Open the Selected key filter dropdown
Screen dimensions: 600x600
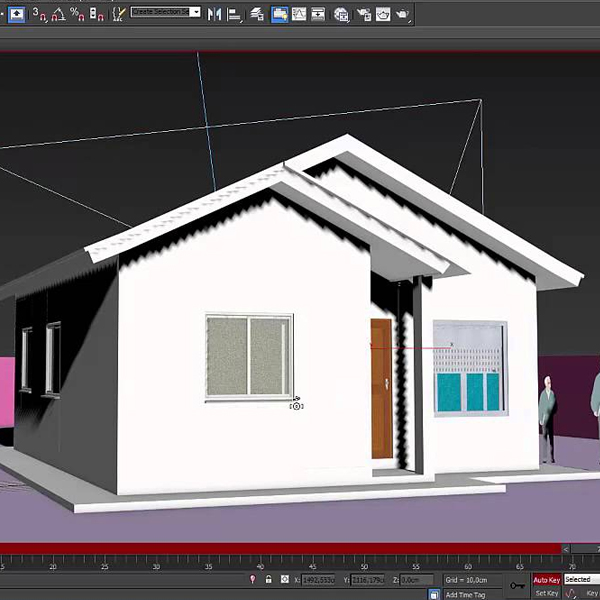tap(581, 579)
